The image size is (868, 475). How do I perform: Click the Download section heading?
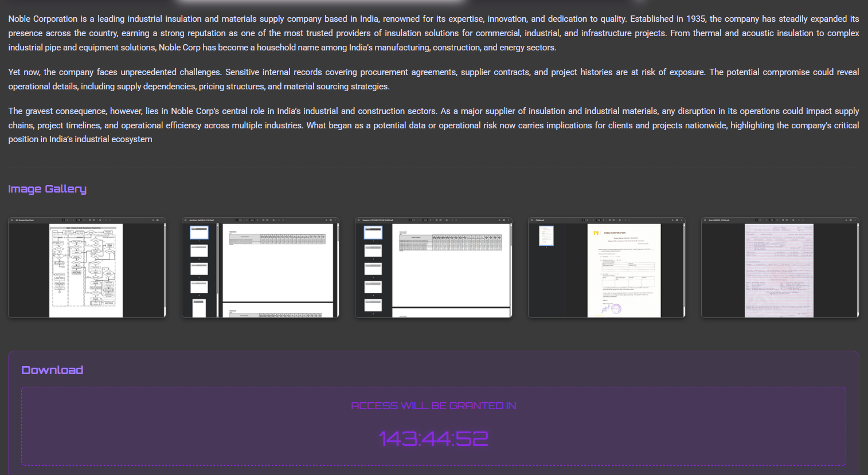(x=52, y=370)
